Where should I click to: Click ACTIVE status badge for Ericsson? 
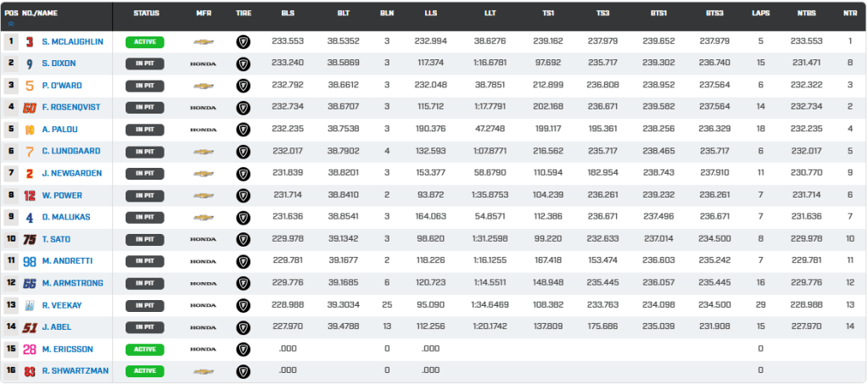[x=144, y=349]
